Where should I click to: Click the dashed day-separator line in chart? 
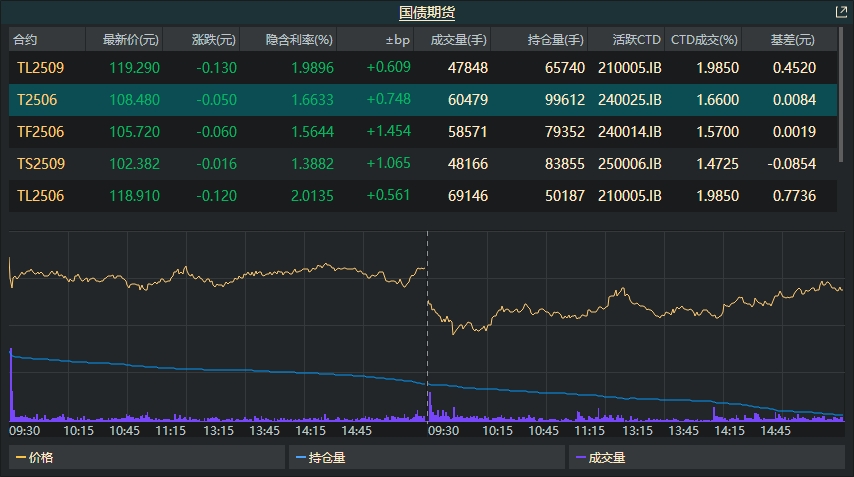point(427,330)
